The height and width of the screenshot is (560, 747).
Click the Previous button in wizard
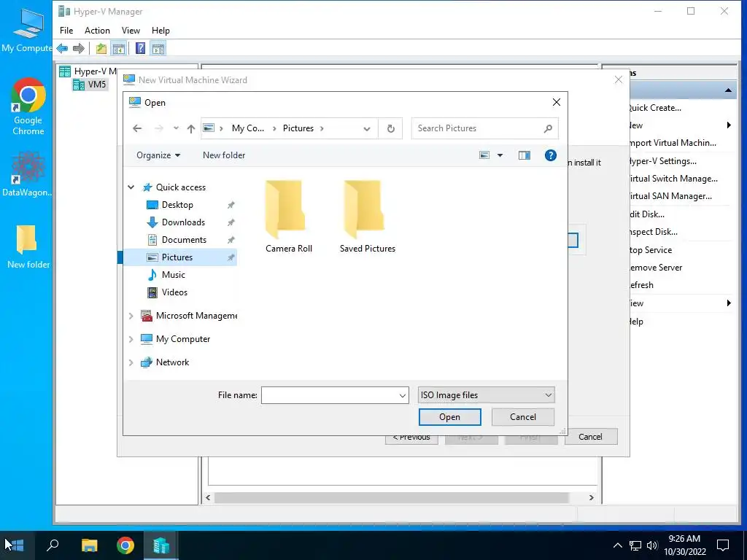(411, 439)
